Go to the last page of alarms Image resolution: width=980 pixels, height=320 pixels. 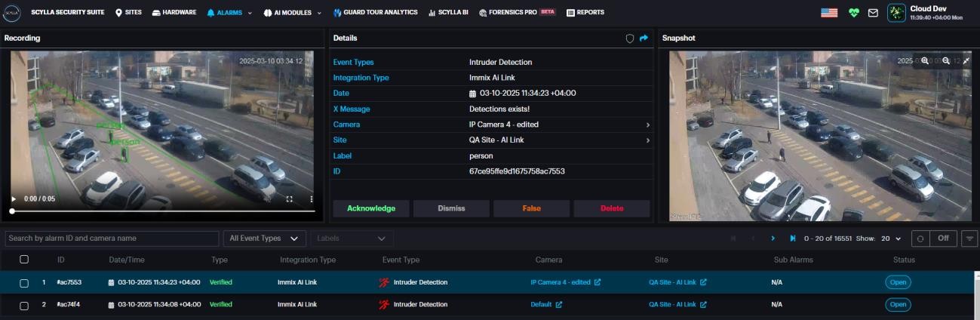coord(793,238)
